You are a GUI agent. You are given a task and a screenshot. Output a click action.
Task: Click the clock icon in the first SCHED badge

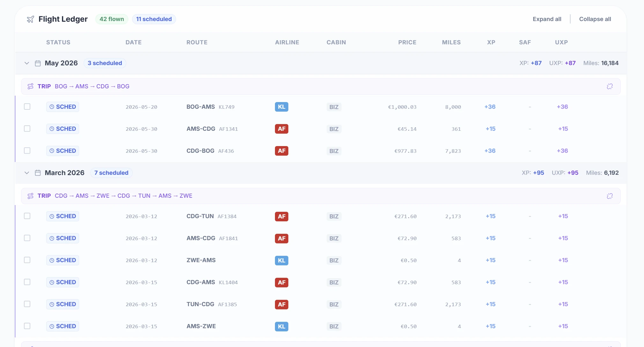(x=52, y=107)
